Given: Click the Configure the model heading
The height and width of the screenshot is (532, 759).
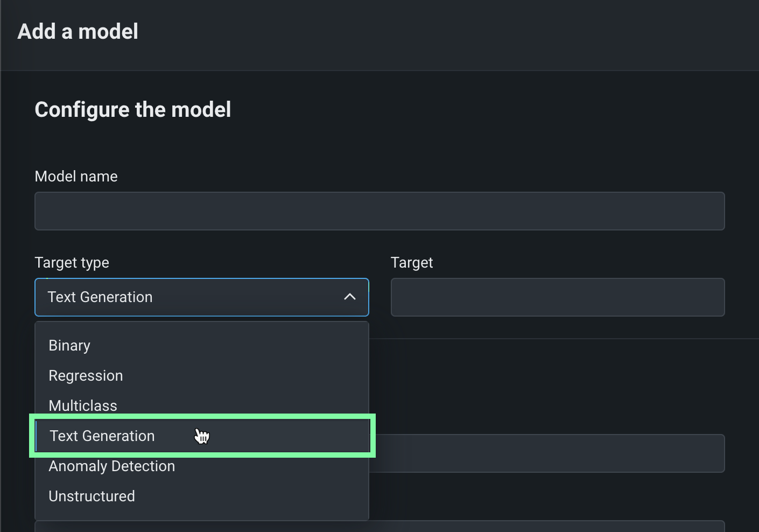Looking at the screenshot, I should click(133, 110).
